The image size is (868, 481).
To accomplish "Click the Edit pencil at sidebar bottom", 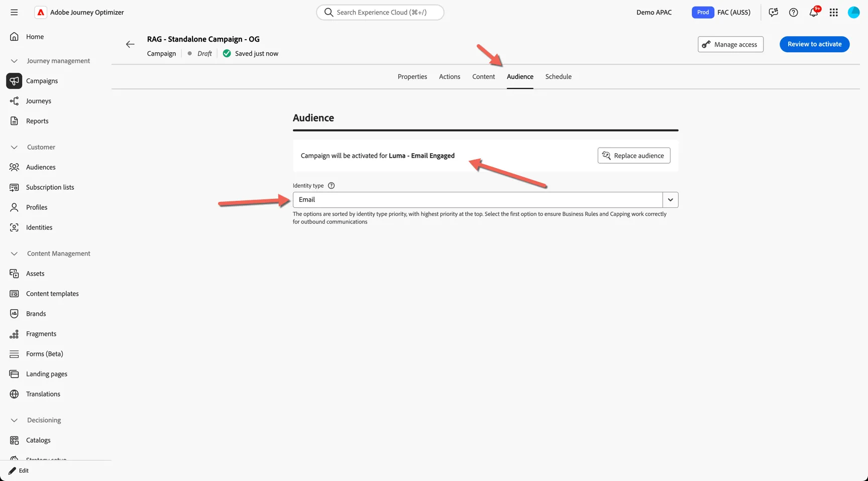I will coord(12,470).
